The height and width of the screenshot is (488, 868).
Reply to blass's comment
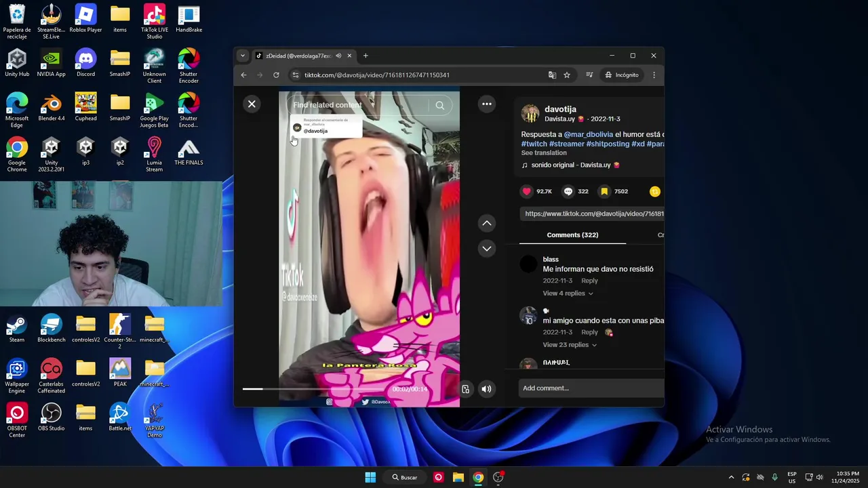[589, 281]
